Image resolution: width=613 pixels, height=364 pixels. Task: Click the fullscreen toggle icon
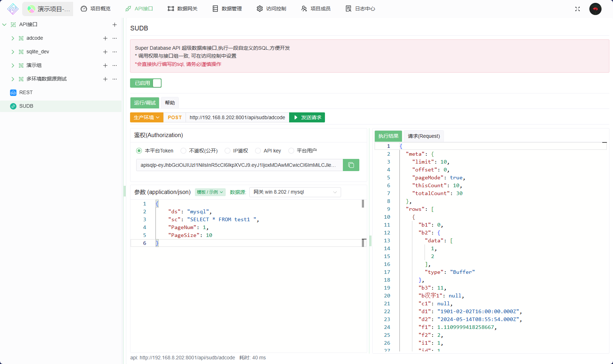pyautogui.click(x=577, y=9)
